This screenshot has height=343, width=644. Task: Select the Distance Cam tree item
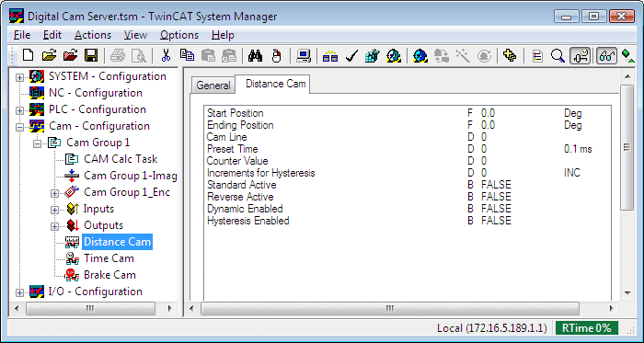[x=117, y=242]
